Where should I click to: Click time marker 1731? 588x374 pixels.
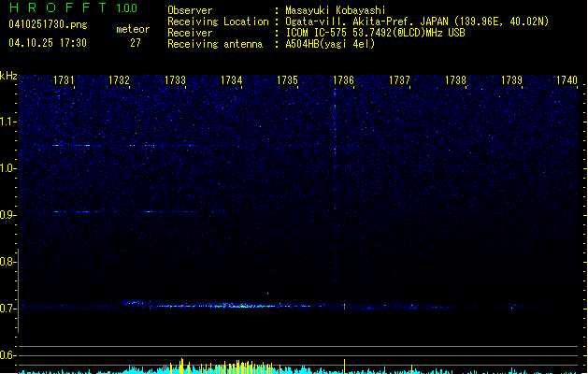point(64,80)
